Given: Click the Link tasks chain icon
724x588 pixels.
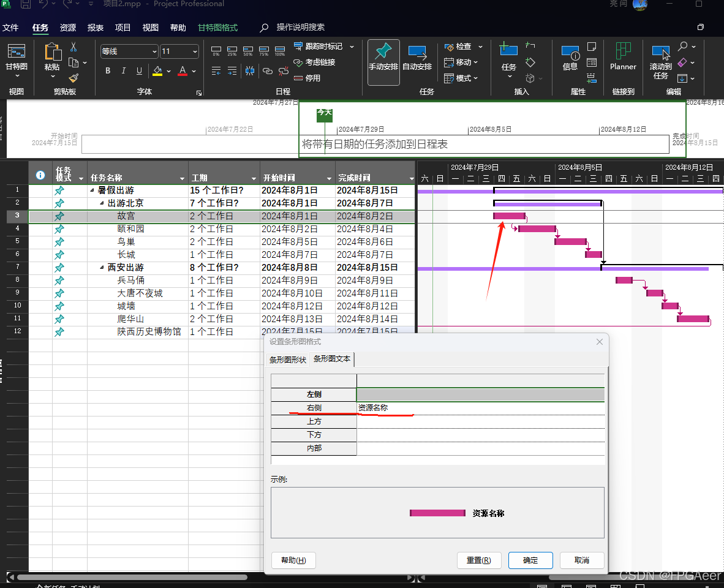Looking at the screenshot, I should coord(267,70).
